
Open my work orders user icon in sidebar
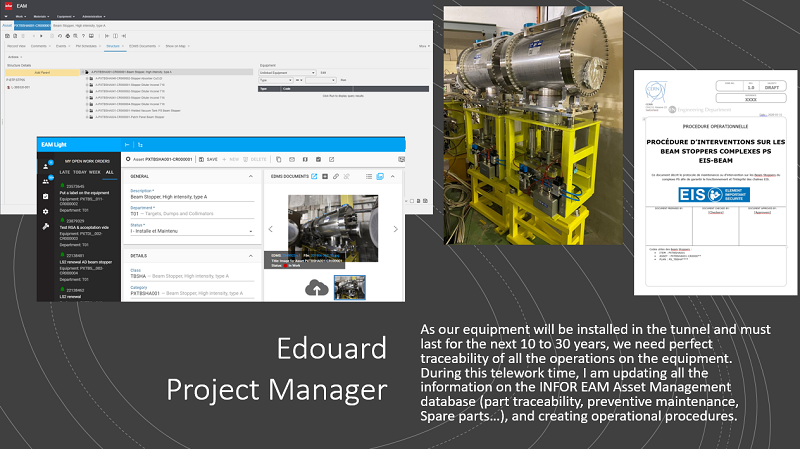coord(45,166)
